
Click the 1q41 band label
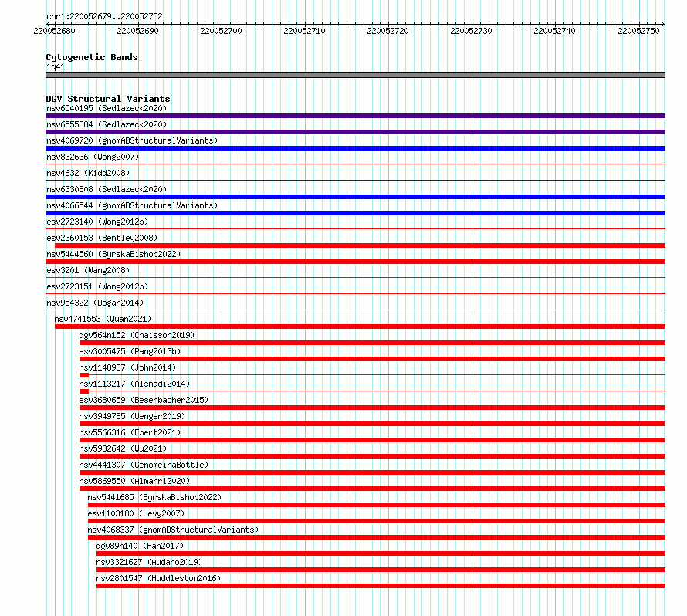56,66
